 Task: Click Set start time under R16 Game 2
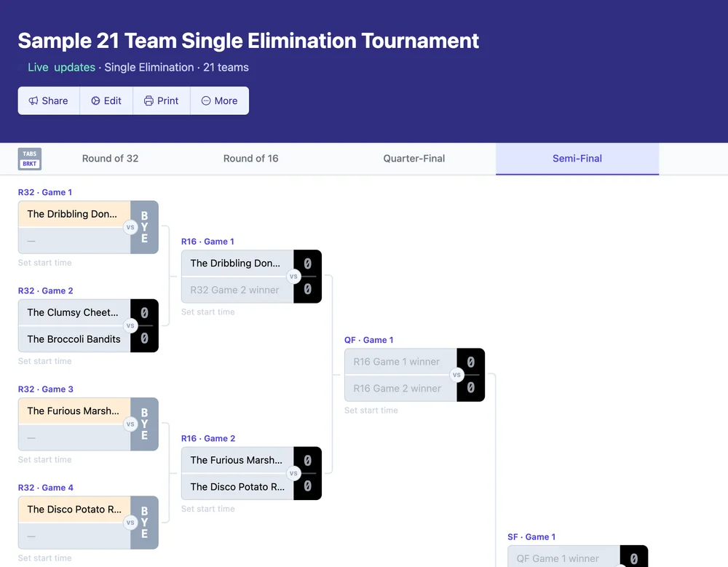tap(207, 509)
